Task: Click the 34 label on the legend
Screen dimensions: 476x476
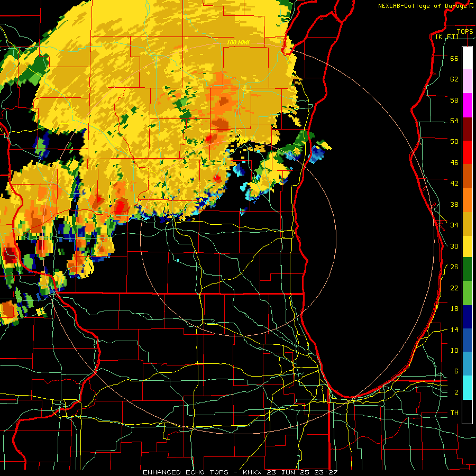Action: [x=454, y=225]
